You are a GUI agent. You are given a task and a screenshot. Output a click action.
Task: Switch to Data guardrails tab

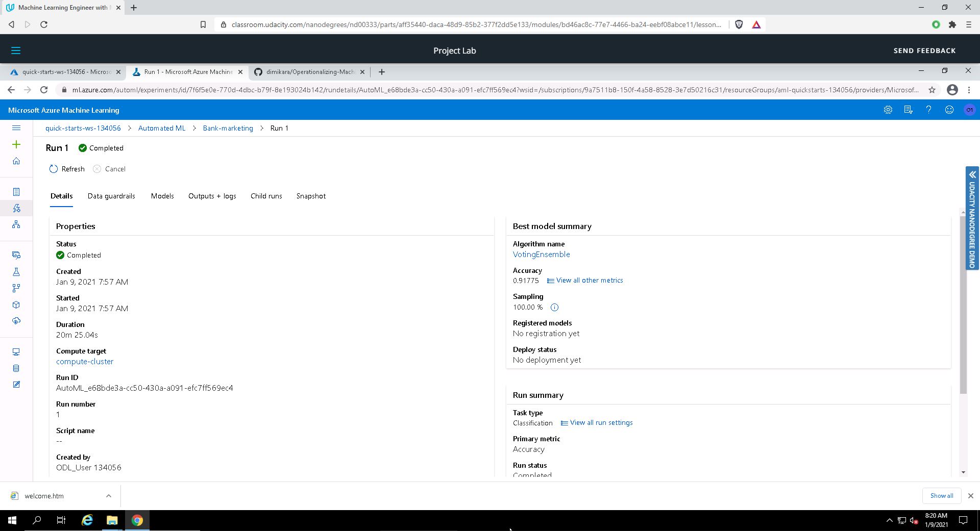coord(111,196)
